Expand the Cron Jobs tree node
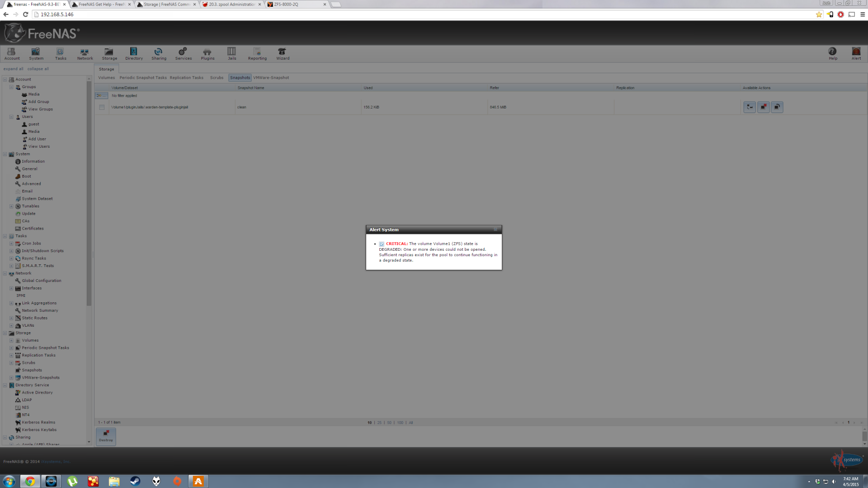Image resolution: width=868 pixels, height=488 pixels. [11, 244]
